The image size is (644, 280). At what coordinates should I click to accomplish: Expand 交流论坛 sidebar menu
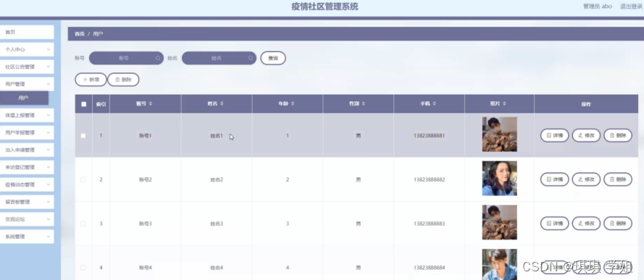click(x=27, y=219)
